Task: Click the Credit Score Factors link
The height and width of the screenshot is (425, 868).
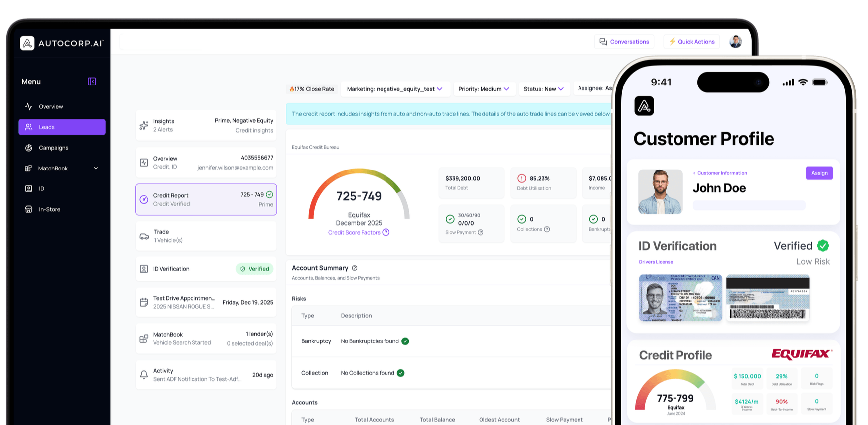Action: tap(354, 232)
